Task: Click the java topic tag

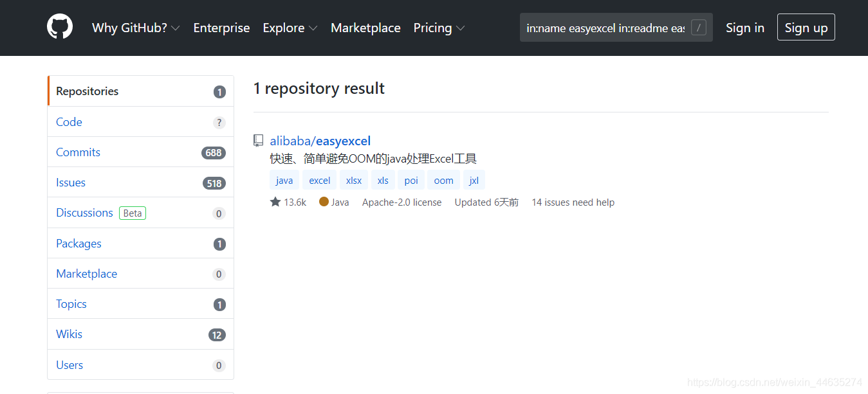Action: pos(284,181)
